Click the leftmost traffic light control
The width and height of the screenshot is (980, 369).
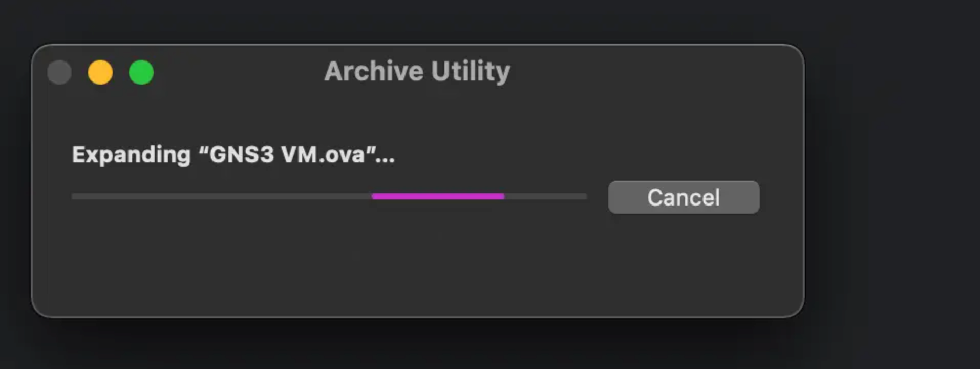click(x=59, y=72)
